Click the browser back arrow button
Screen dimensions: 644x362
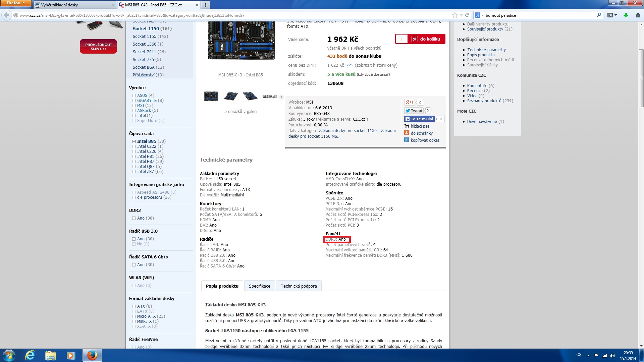tap(6, 15)
